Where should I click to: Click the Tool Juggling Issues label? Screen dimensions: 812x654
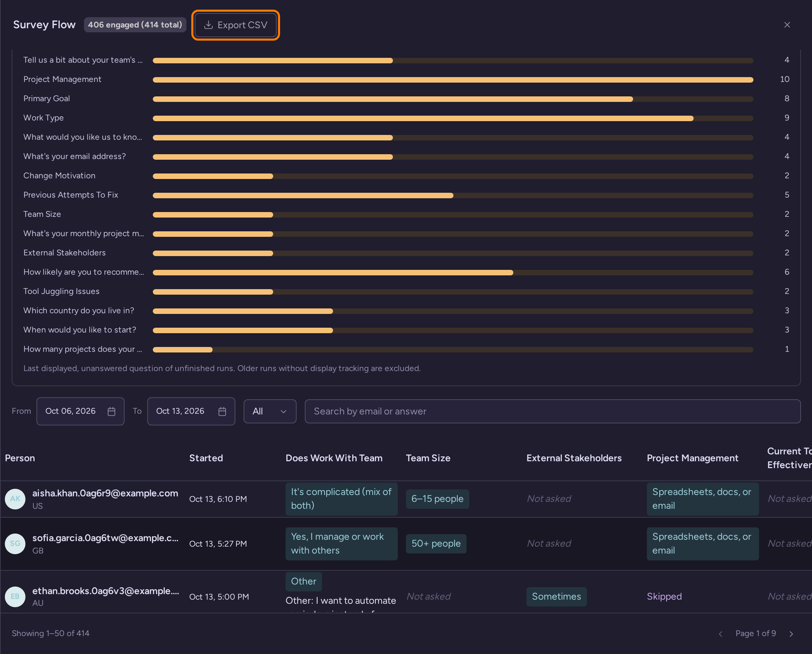(x=61, y=291)
